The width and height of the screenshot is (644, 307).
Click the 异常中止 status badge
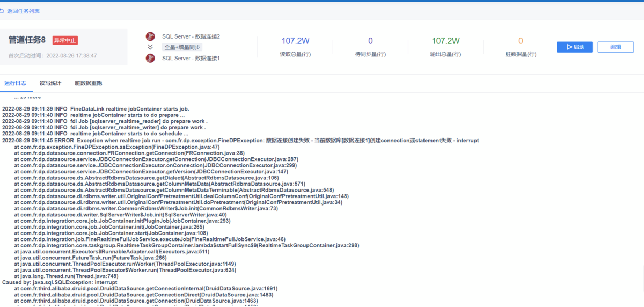point(65,40)
